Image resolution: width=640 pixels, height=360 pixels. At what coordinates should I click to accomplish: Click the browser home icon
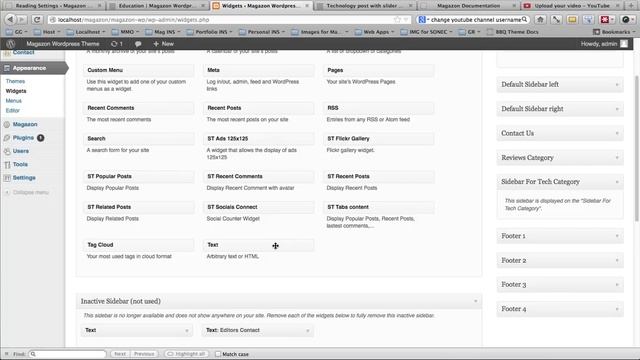point(540,19)
